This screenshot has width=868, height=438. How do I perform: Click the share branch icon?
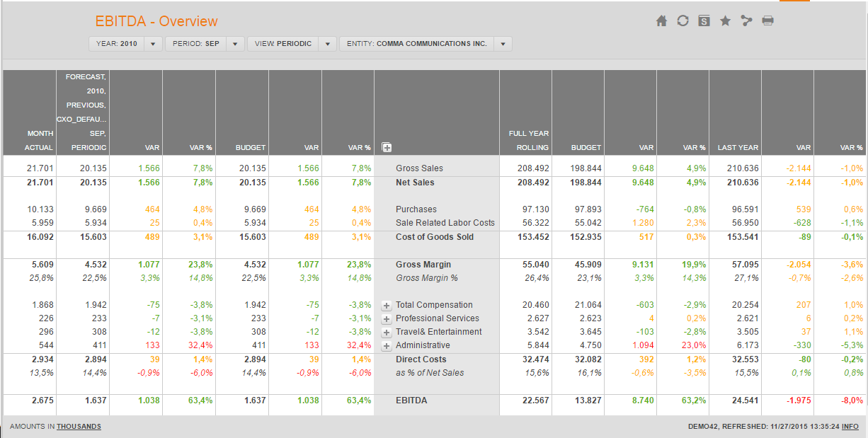(x=746, y=21)
